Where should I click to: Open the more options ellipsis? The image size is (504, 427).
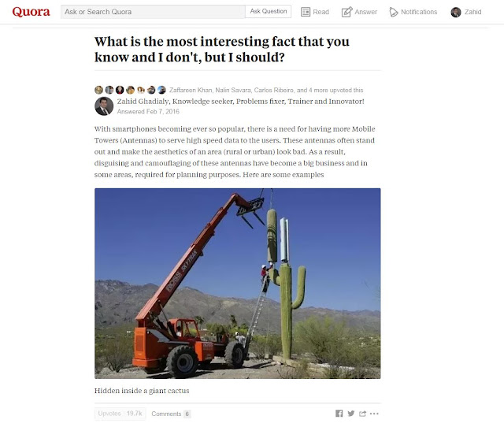(374, 414)
